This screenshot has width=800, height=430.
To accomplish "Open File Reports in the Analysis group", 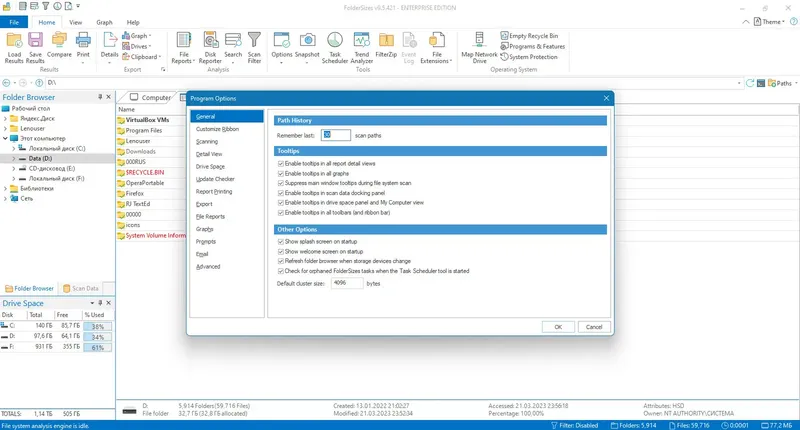I will [184, 47].
